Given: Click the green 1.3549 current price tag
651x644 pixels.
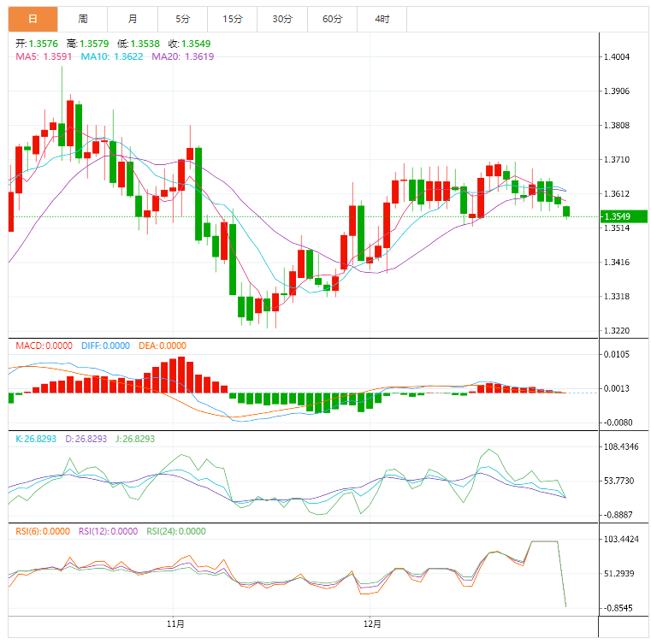Looking at the screenshot, I should 624,216.
